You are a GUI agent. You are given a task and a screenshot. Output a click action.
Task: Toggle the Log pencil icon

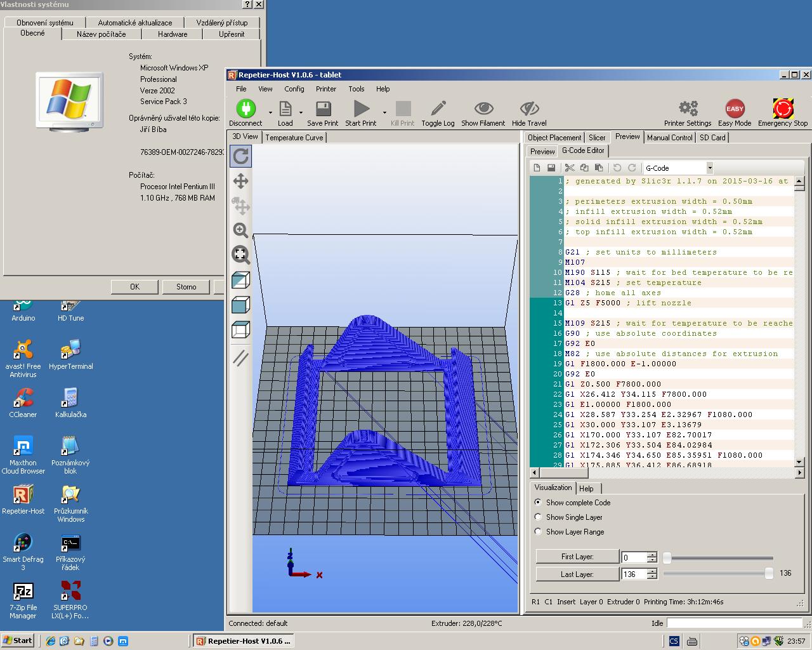(x=438, y=109)
